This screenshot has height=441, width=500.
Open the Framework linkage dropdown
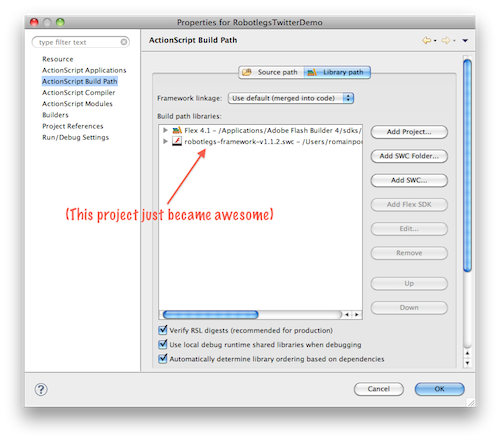(291, 98)
